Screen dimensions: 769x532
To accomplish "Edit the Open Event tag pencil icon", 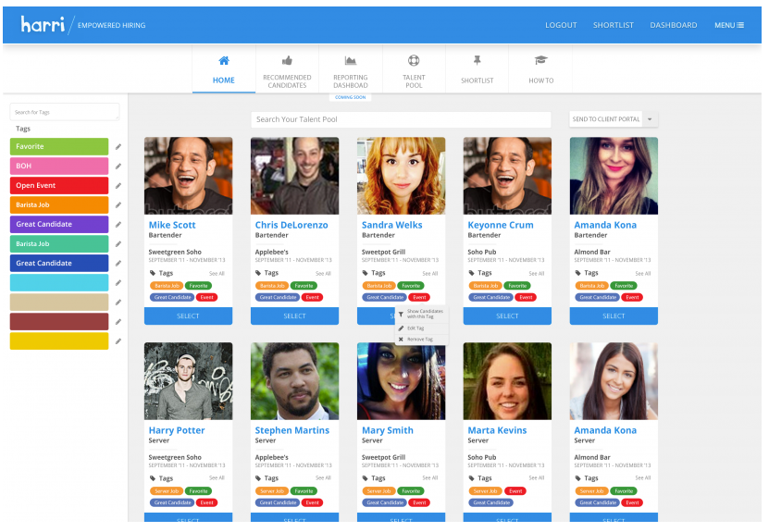I will [118, 186].
